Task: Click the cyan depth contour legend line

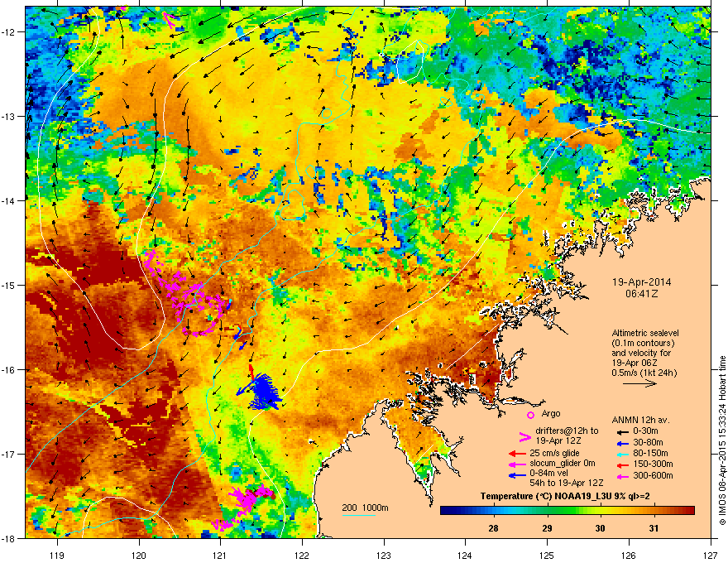Action: pyautogui.click(x=358, y=516)
